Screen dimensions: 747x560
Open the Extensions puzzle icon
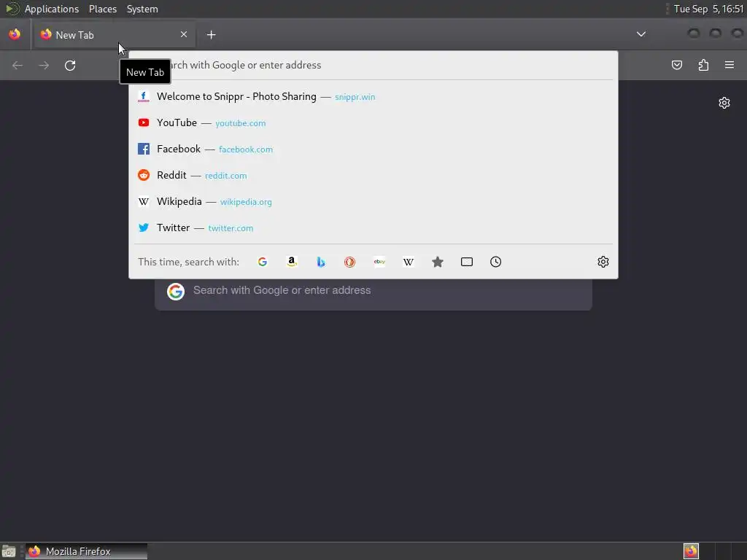click(x=703, y=65)
